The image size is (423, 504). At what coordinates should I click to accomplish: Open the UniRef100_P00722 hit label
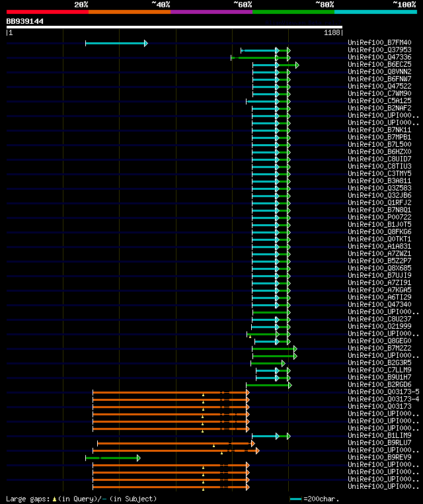[x=379, y=218]
